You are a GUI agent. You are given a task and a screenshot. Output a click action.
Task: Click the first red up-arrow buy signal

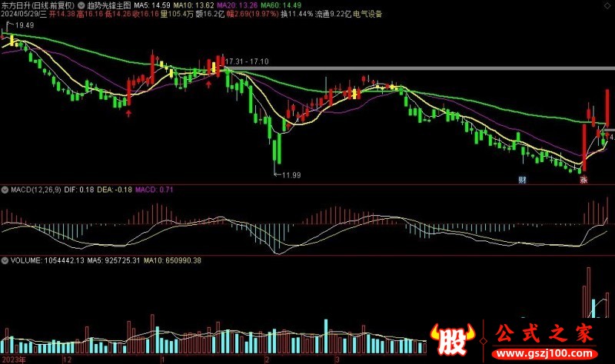click(128, 113)
